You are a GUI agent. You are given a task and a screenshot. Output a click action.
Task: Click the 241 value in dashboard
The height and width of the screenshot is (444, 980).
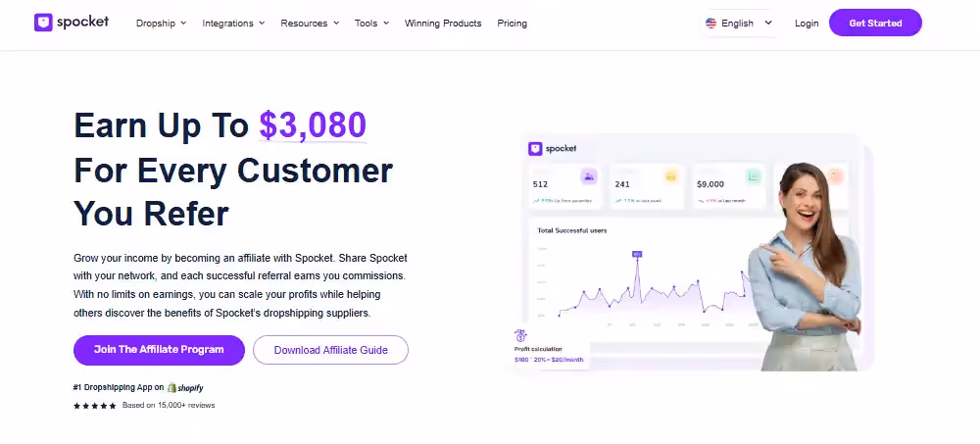[x=622, y=184]
